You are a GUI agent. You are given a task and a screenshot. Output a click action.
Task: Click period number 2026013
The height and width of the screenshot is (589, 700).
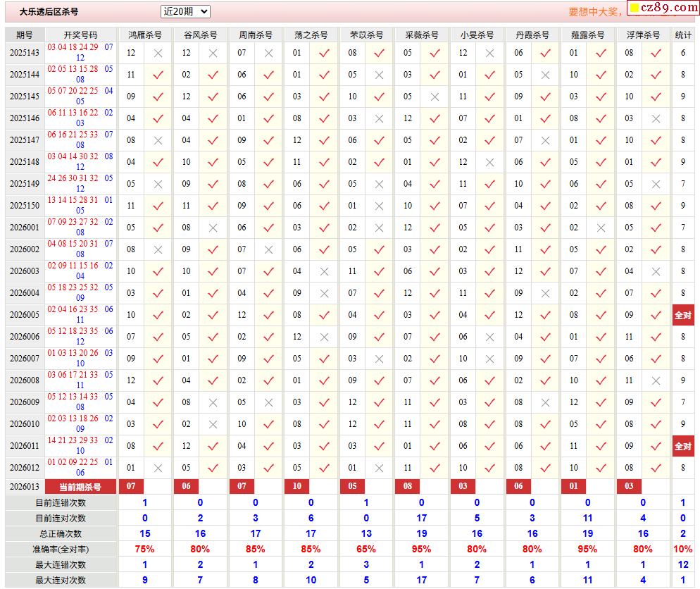pos(25,487)
